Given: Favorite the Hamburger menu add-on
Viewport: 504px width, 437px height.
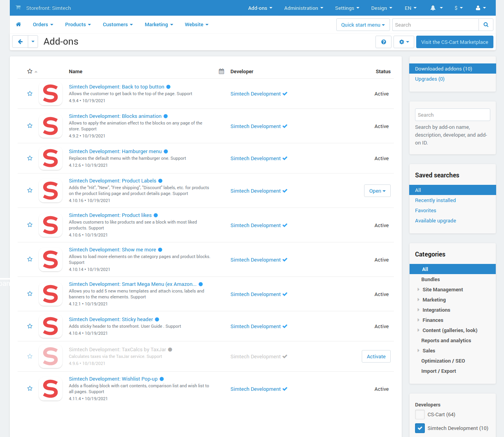Looking at the screenshot, I should (x=30, y=158).
